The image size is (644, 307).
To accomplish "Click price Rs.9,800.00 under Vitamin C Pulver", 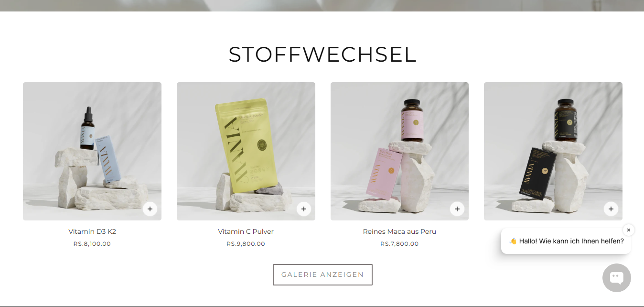I will point(246,244).
